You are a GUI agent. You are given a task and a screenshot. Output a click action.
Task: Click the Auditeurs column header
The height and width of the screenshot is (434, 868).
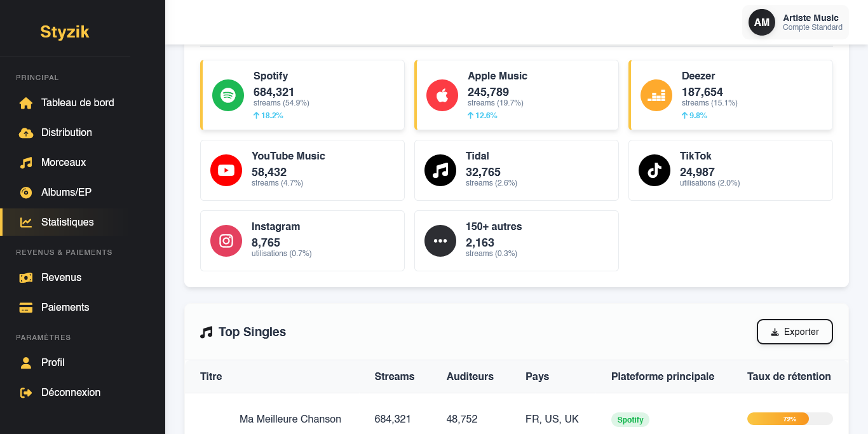click(470, 377)
